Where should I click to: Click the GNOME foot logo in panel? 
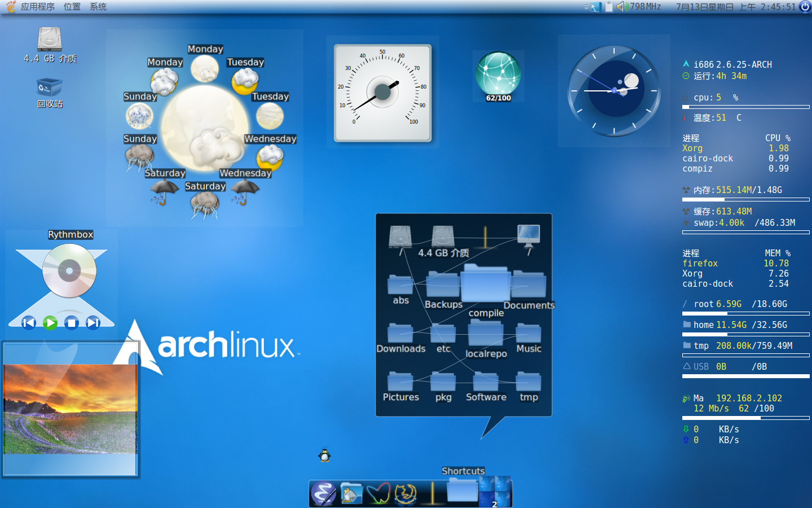(x=11, y=7)
